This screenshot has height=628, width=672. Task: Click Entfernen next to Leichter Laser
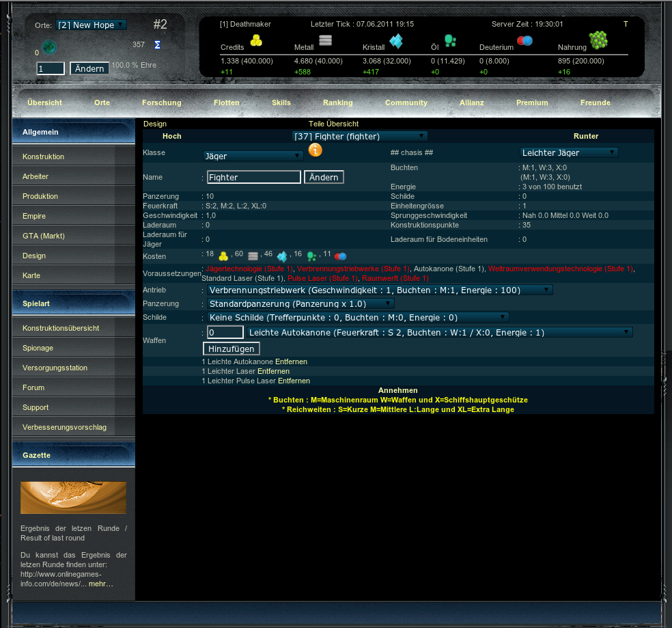pos(273,371)
